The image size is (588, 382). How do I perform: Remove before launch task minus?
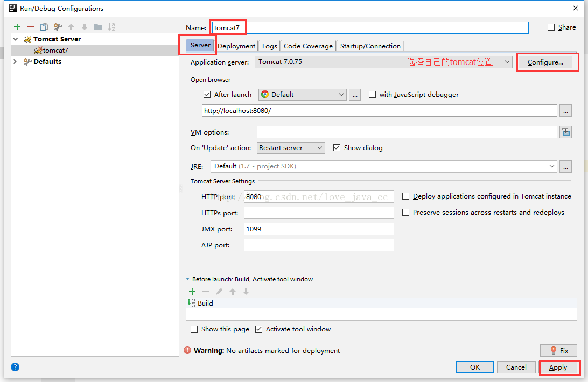pos(206,291)
